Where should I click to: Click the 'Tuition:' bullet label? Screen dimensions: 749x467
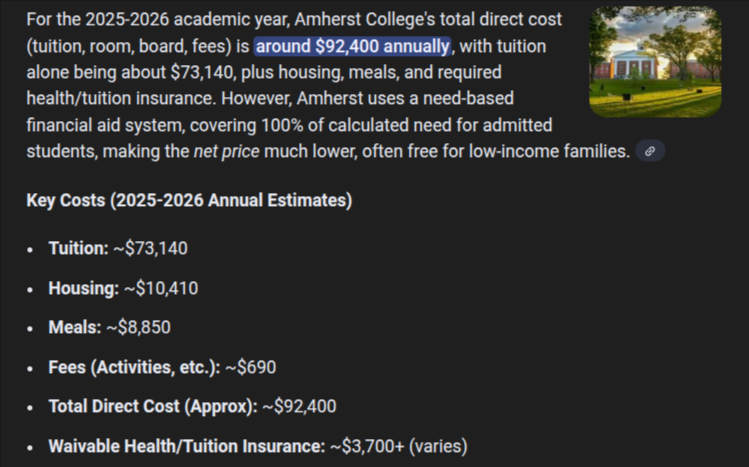78,248
